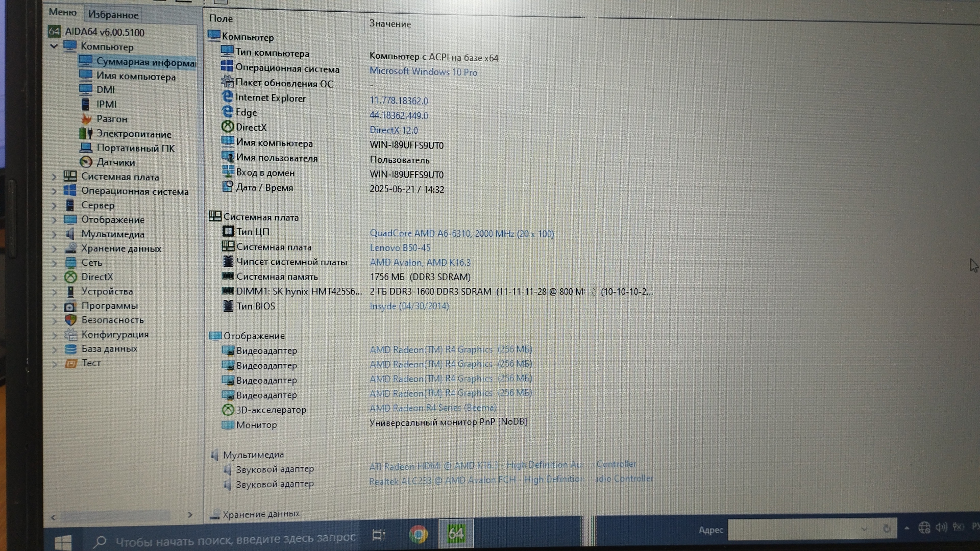This screenshot has width=980, height=551.
Task: Switch to the Избранное tab
Action: pos(113,15)
